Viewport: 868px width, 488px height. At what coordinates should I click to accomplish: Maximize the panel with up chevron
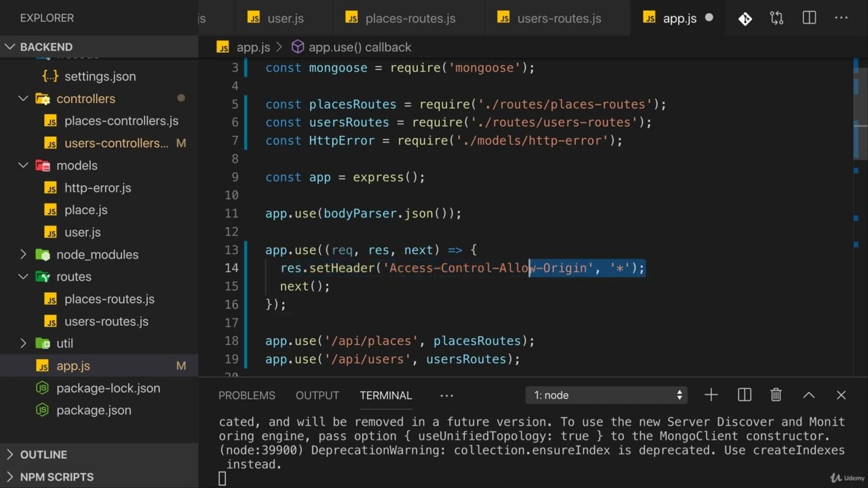point(809,395)
